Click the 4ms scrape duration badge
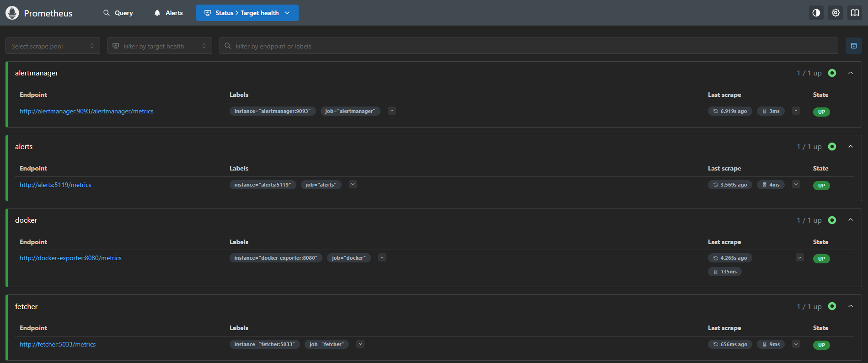Screen dimensions: 868x363 pyautogui.click(x=771, y=185)
